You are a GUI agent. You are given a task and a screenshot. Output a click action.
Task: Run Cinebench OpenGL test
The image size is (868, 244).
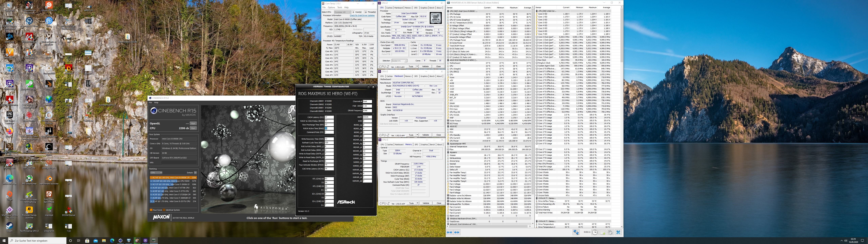(x=193, y=123)
